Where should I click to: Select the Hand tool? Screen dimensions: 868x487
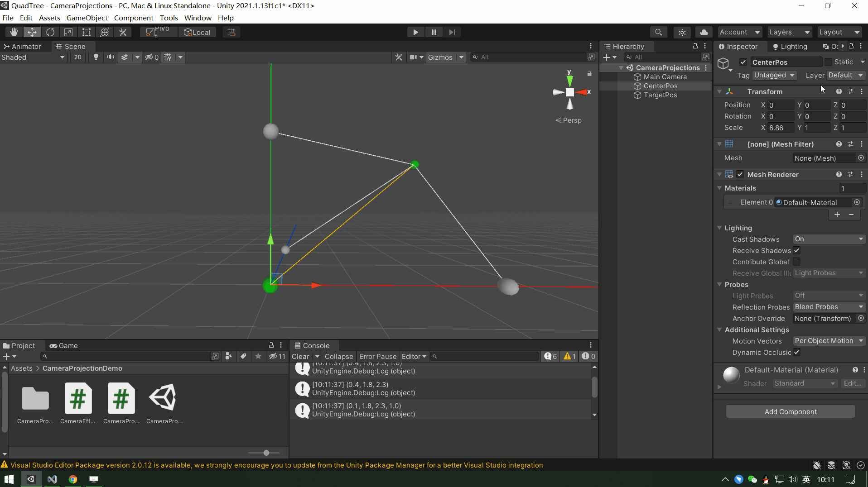click(14, 32)
